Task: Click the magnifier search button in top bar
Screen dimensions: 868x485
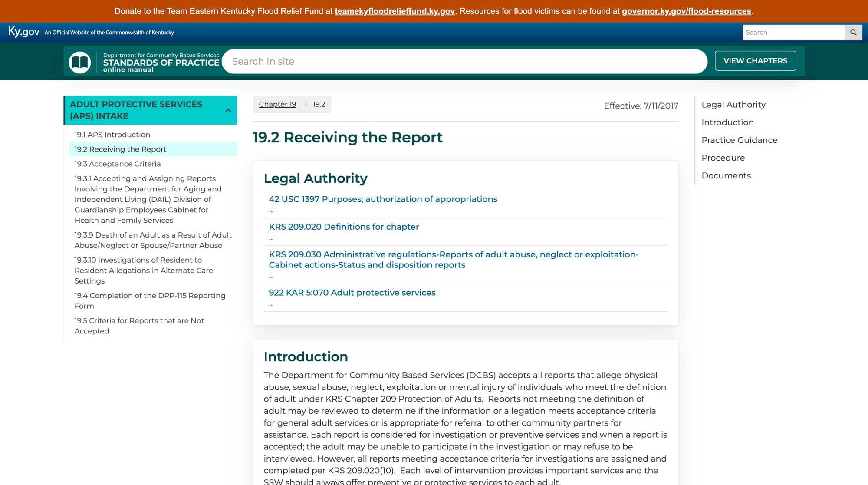Action: 853,32
